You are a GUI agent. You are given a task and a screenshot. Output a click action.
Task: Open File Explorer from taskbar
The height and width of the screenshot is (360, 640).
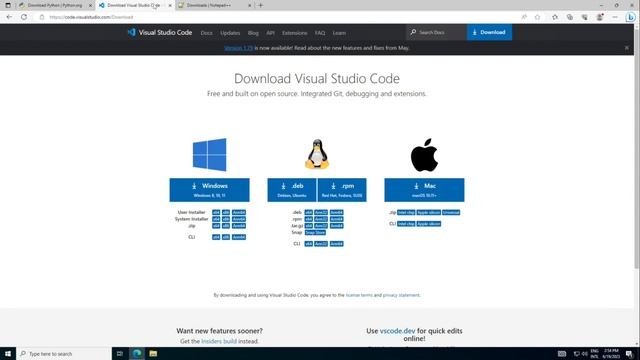(153, 353)
